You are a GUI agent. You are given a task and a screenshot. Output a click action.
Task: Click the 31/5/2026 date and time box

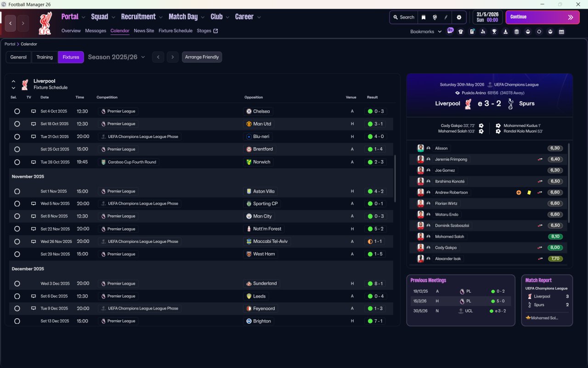(488, 17)
